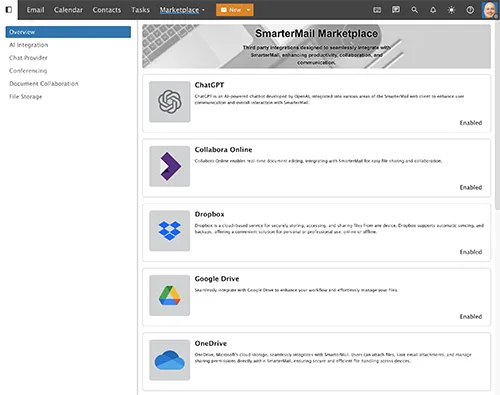Click the SmarterMail Marketplace banner heading
The image size is (500, 395).
[x=316, y=33]
